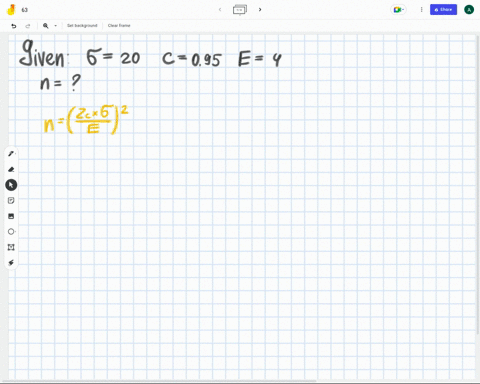Select the Eraser tool
480x384 pixels.
click(x=11, y=169)
